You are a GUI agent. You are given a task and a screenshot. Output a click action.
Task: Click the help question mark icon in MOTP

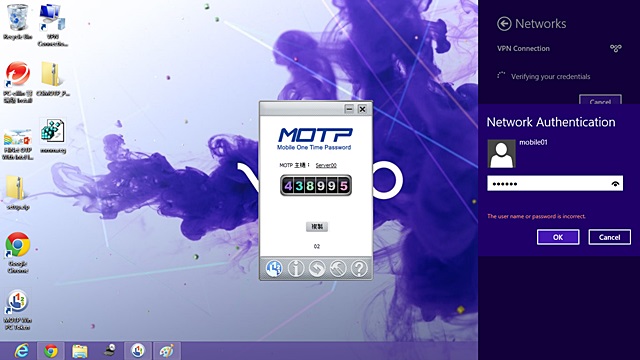pyautogui.click(x=359, y=269)
